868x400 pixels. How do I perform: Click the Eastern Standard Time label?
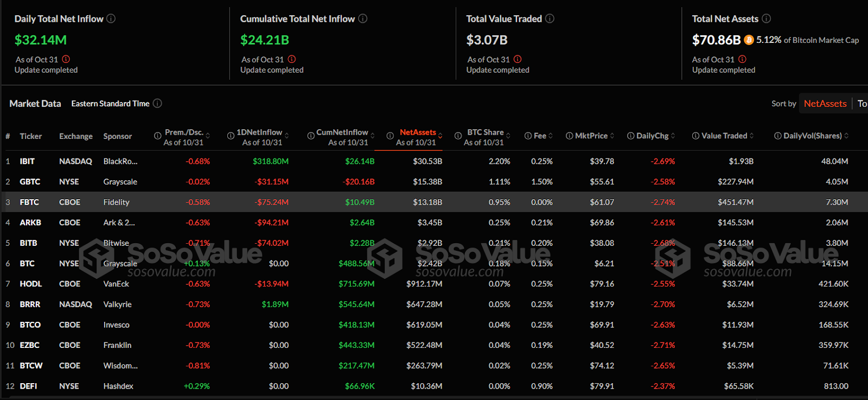coord(110,103)
